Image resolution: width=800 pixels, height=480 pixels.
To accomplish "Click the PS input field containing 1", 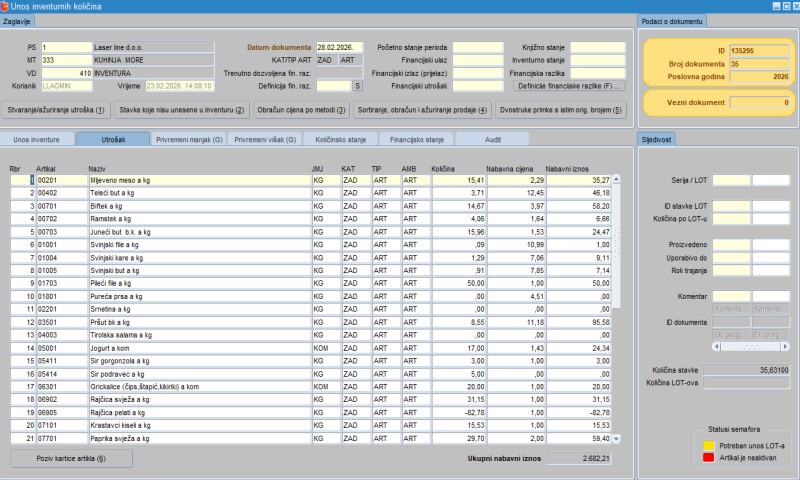I will click(66, 47).
